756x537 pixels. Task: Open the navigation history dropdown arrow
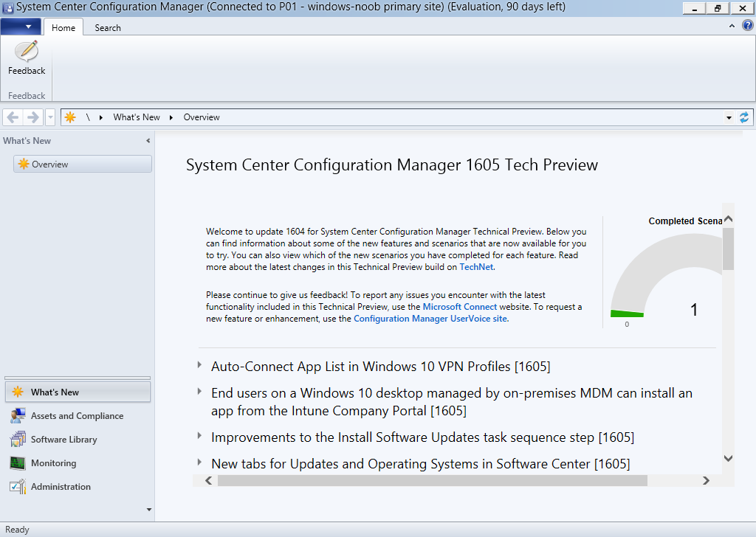pos(50,117)
